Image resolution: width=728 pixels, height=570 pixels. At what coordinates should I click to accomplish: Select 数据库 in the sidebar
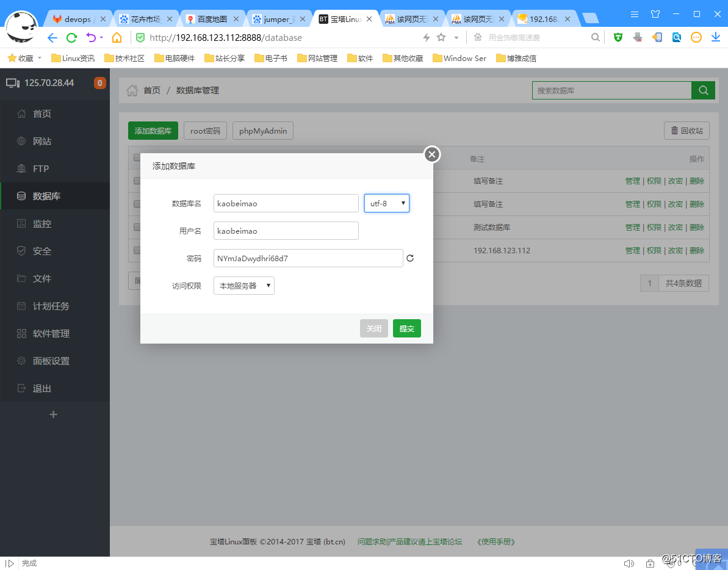pos(55,196)
